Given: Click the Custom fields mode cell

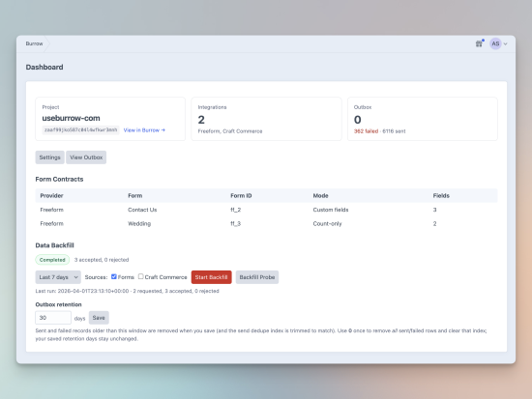Looking at the screenshot, I should point(331,210).
